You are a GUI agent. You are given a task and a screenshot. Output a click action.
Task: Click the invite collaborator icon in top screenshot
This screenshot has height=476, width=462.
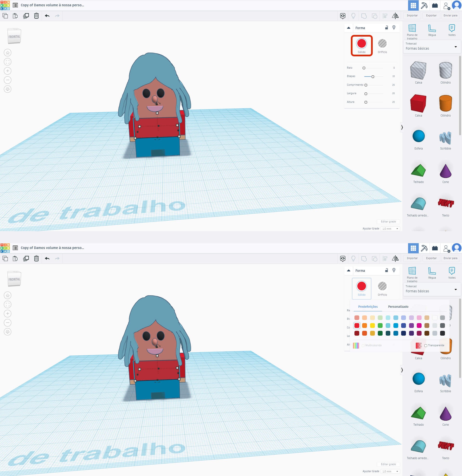click(447, 6)
